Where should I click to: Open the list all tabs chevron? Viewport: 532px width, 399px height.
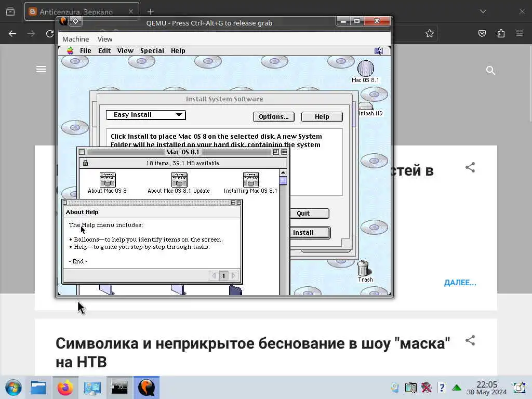(483, 11)
